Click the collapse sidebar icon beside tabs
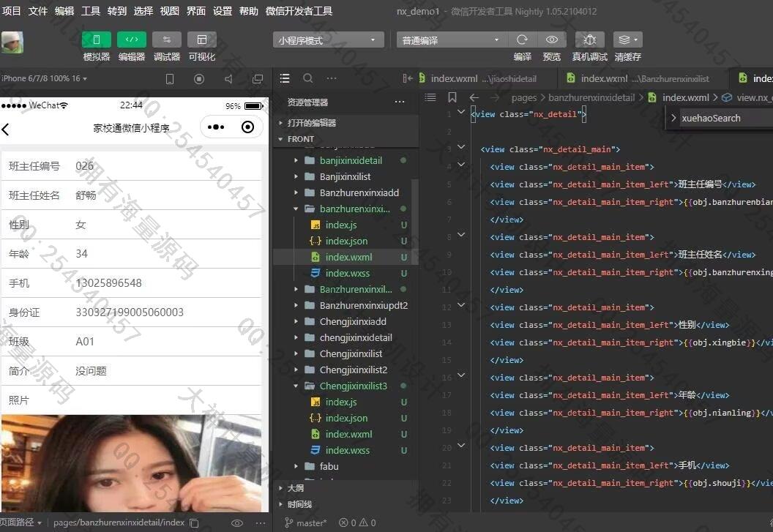Viewport: 773px width, 532px height. click(x=407, y=78)
